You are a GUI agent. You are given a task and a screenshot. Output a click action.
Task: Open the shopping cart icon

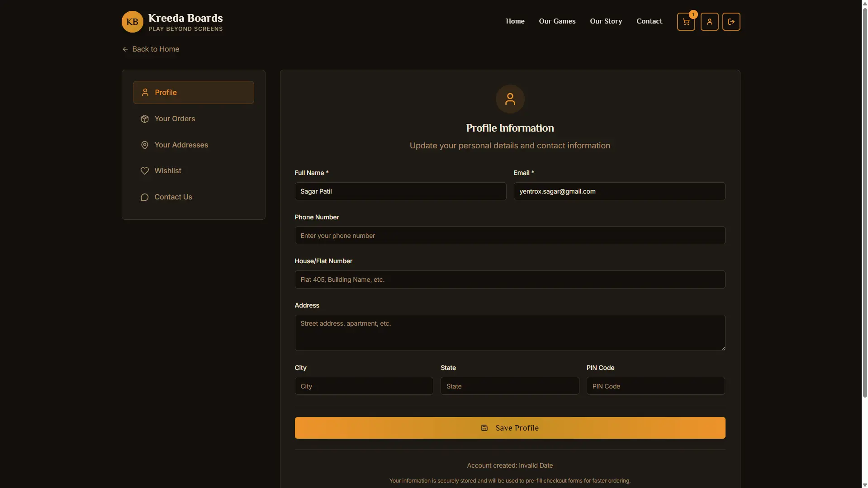(686, 21)
